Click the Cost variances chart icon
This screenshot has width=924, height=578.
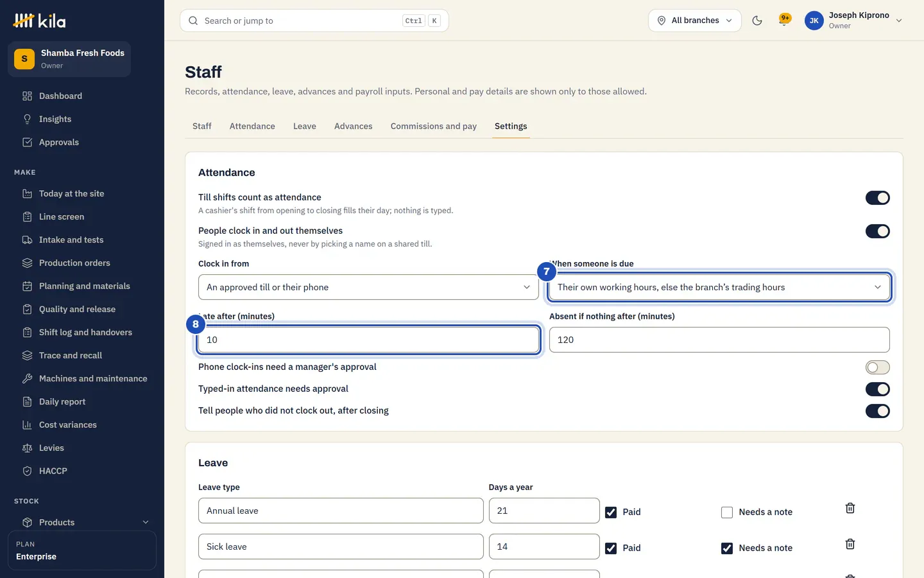point(27,425)
